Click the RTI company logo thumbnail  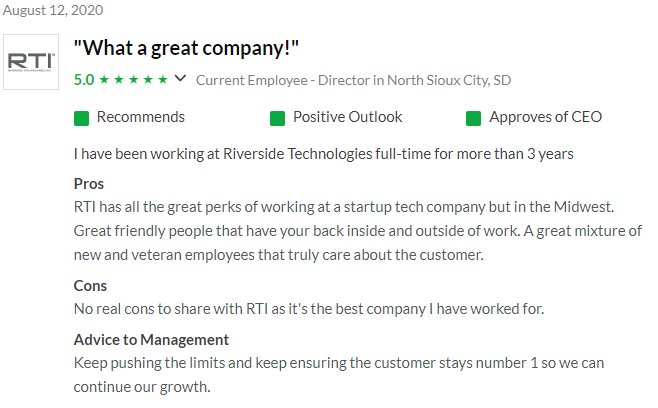click(x=31, y=62)
